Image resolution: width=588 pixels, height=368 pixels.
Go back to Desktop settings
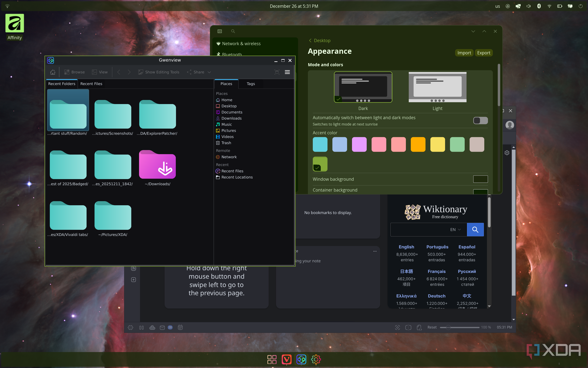click(319, 40)
